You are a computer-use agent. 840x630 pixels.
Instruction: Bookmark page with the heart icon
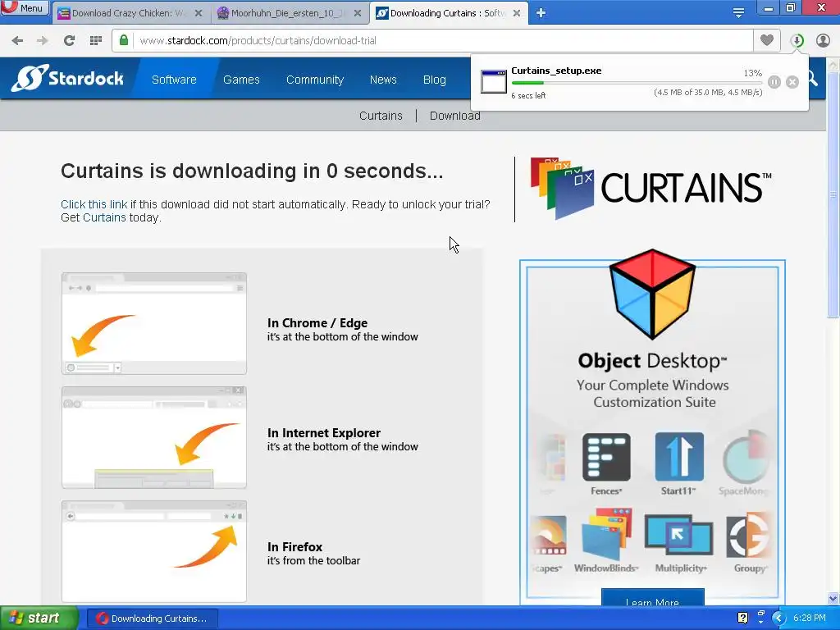point(767,40)
